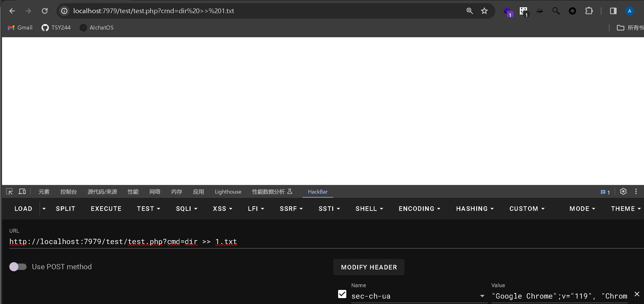
Task: Expand the SQLI dropdown menu
Action: (x=186, y=209)
